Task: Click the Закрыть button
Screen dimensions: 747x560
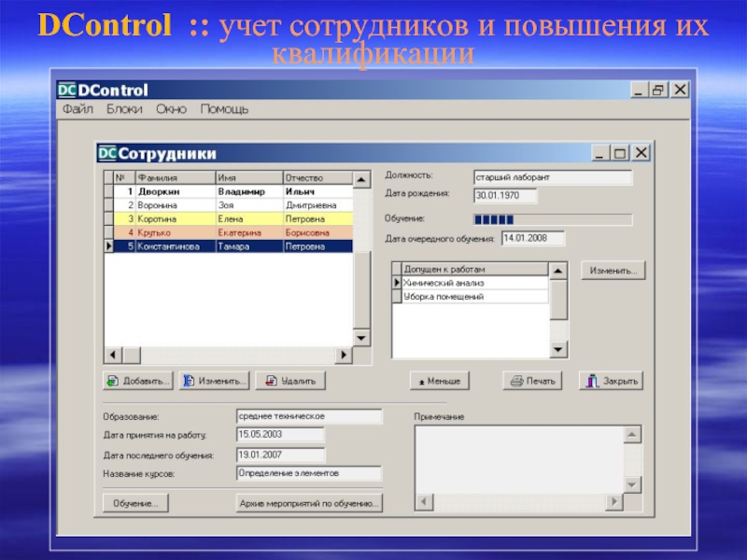Action: pos(612,381)
